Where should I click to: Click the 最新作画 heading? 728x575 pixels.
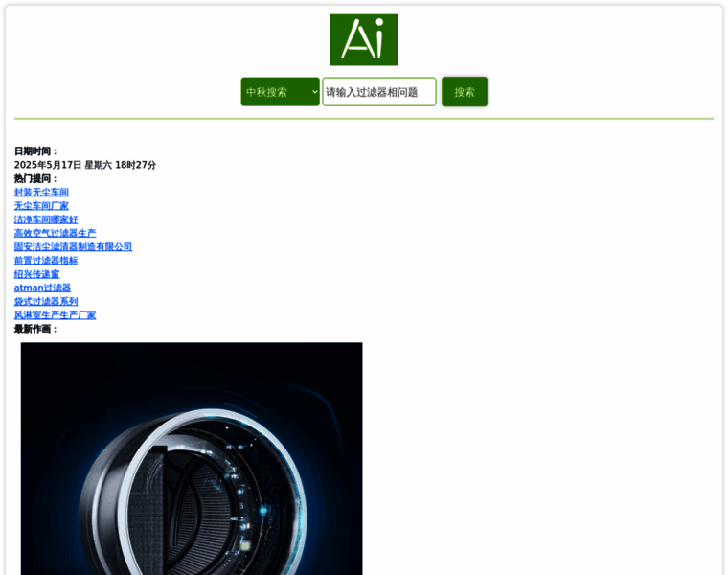[35, 329]
